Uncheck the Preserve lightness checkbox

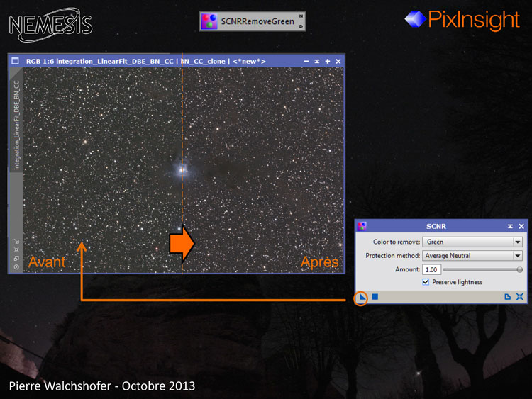pos(426,282)
